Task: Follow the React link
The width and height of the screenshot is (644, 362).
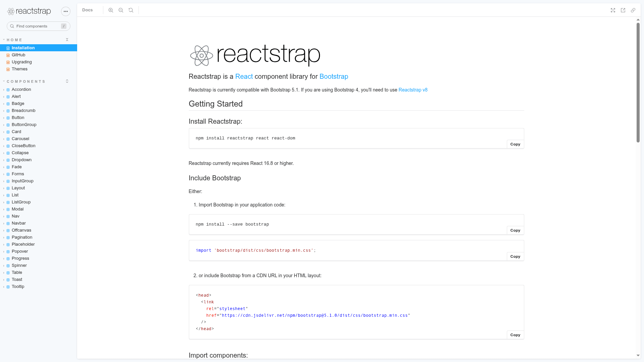Action: pyautogui.click(x=244, y=76)
